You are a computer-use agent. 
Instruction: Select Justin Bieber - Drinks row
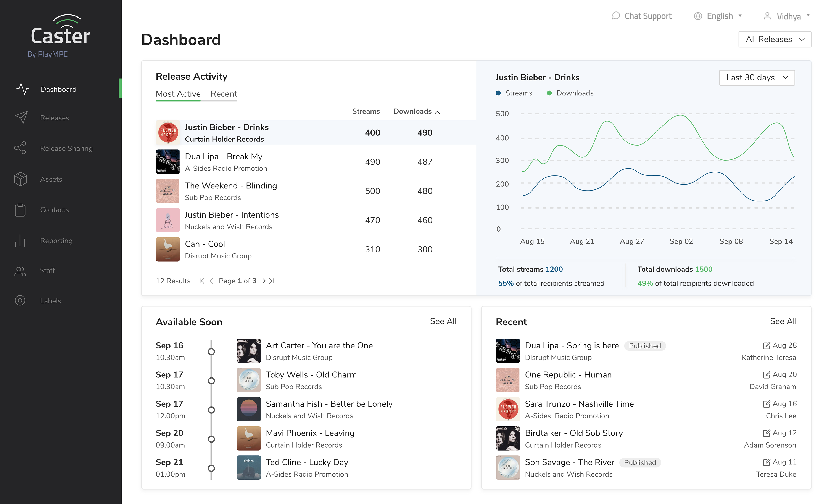click(316, 133)
